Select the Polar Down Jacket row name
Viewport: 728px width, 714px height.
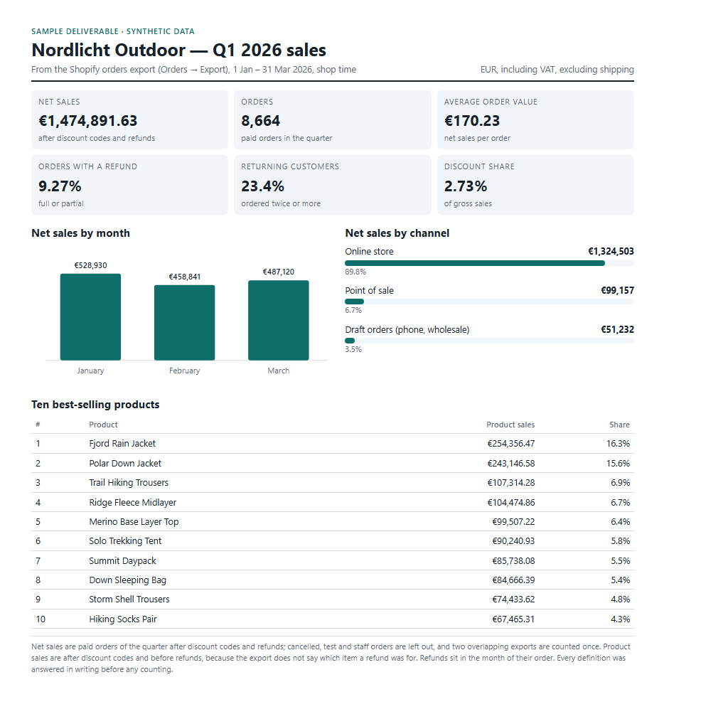[x=125, y=464]
